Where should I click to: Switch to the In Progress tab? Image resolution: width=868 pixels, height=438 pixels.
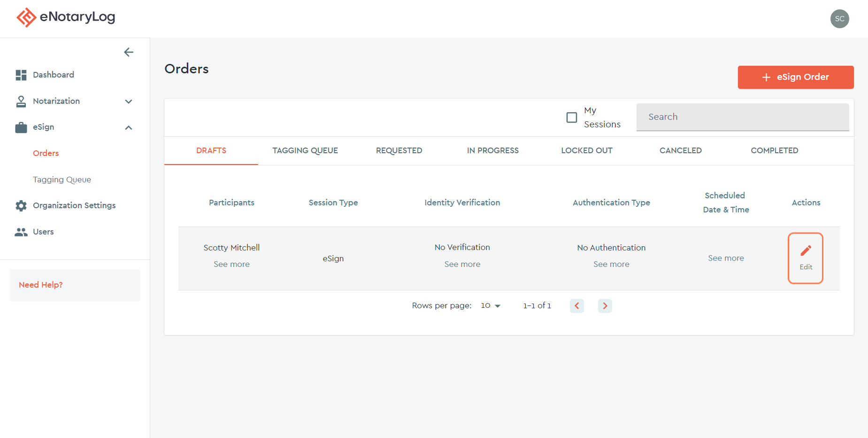point(493,150)
